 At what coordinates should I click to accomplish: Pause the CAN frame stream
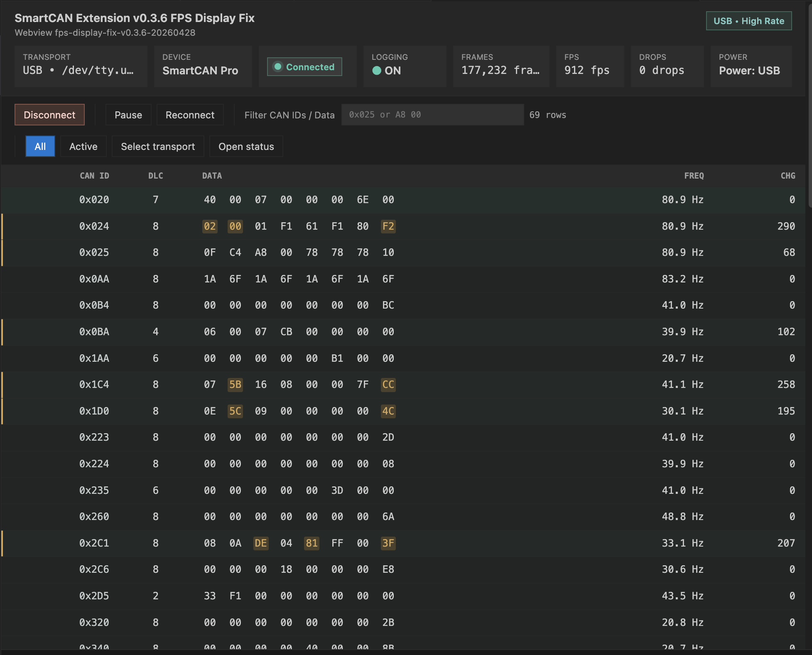click(128, 115)
